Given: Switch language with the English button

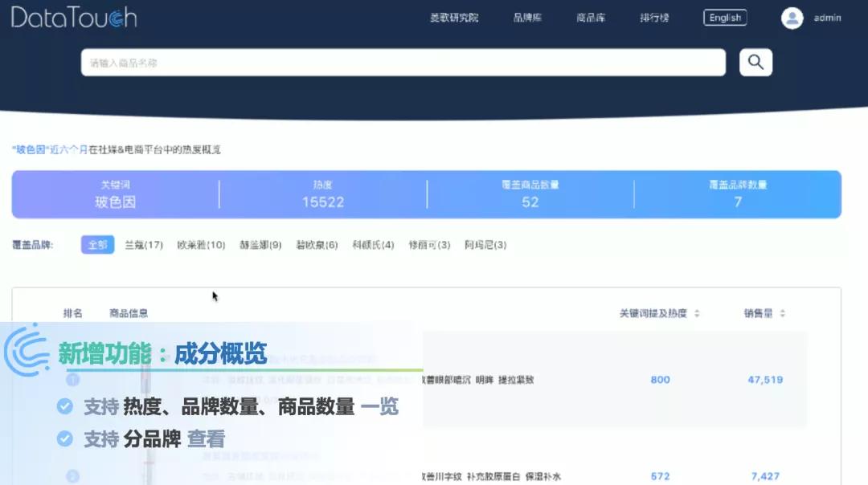Looking at the screenshot, I should 724,17.
